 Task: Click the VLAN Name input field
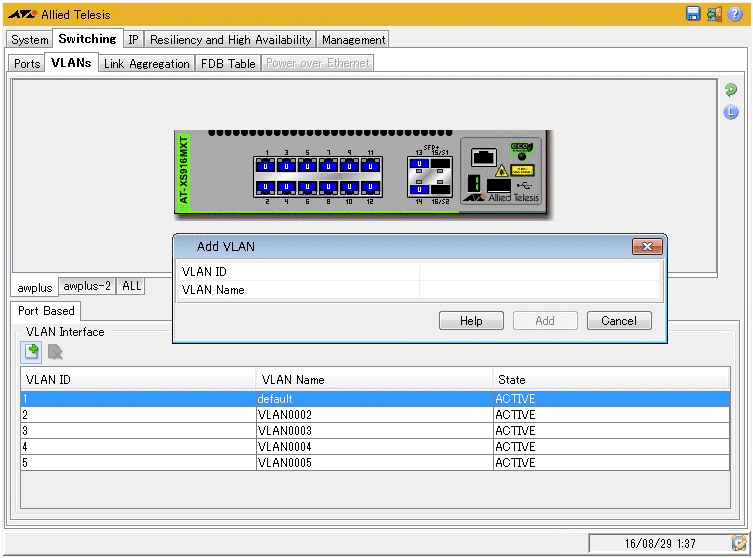pyautogui.click(x=540, y=290)
